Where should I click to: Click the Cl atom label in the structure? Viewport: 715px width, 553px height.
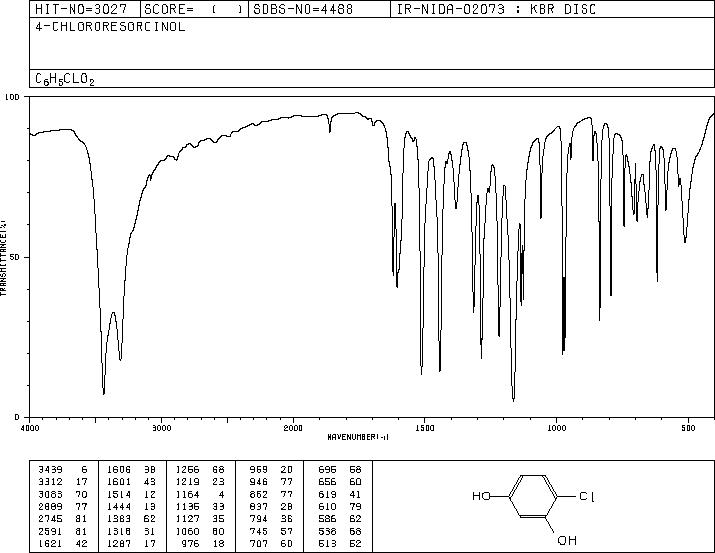[x=586, y=496]
